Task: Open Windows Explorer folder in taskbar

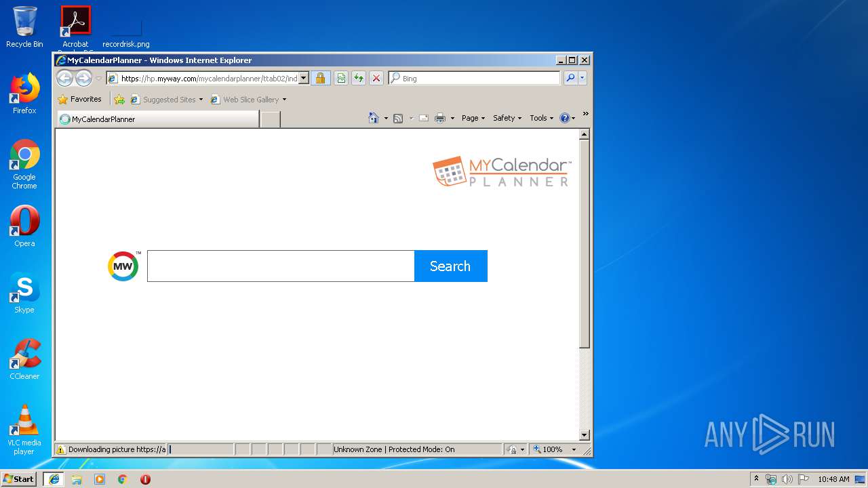Action: click(x=77, y=479)
